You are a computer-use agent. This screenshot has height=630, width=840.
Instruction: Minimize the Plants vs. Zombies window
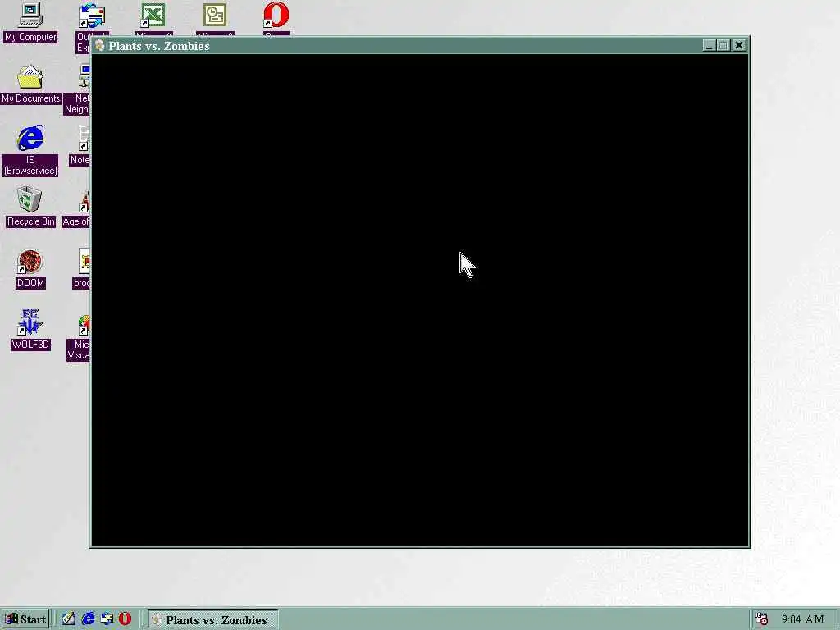709,46
